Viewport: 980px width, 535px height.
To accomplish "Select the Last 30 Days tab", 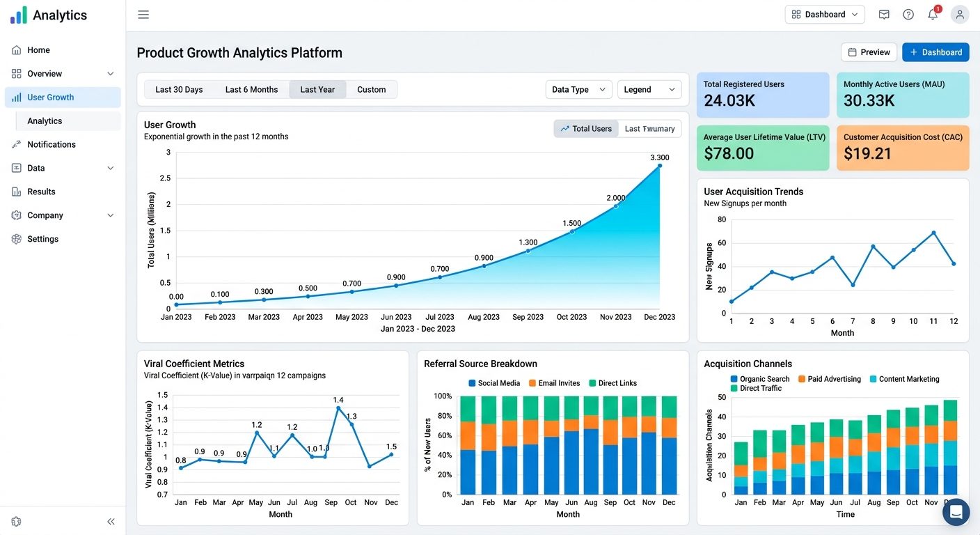I will (x=179, y=89).
